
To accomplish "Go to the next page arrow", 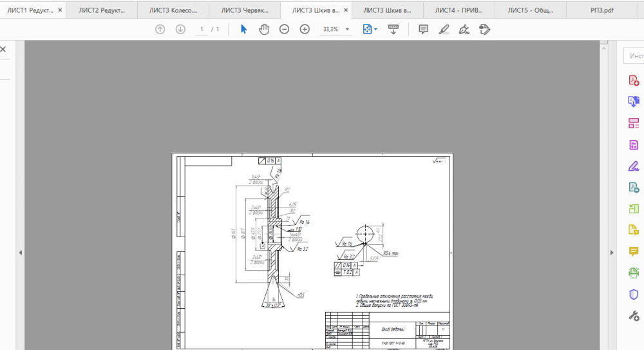I will [180, 30].
